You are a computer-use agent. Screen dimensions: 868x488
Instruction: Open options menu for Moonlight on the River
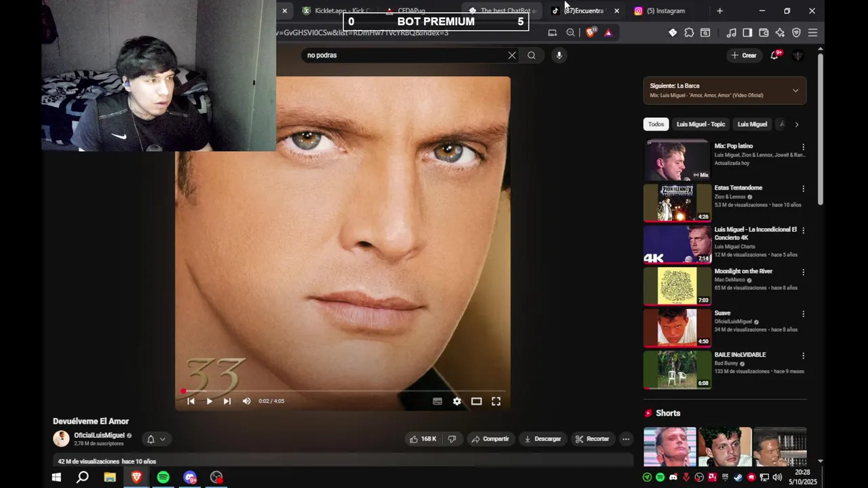804,272
